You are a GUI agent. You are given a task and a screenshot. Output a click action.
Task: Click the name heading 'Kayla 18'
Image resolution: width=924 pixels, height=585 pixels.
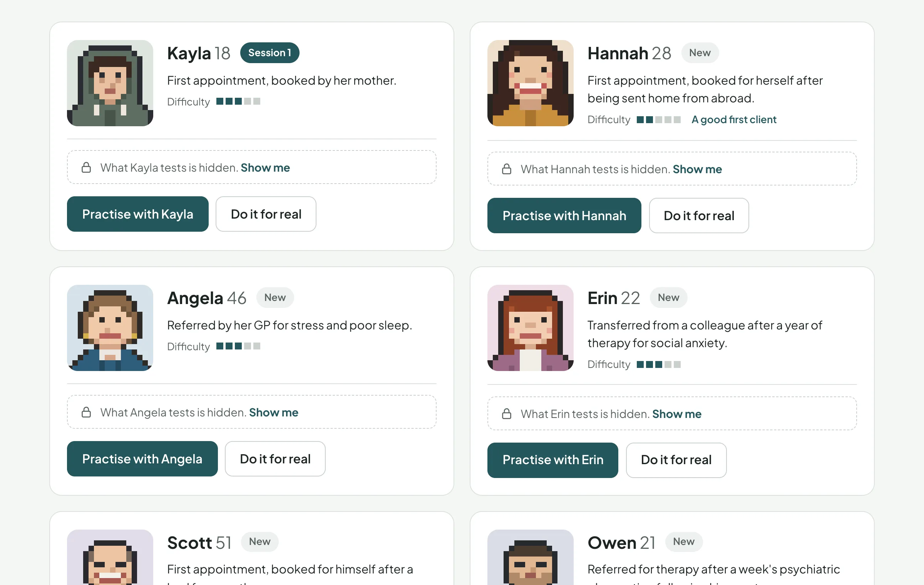(199, 53)
